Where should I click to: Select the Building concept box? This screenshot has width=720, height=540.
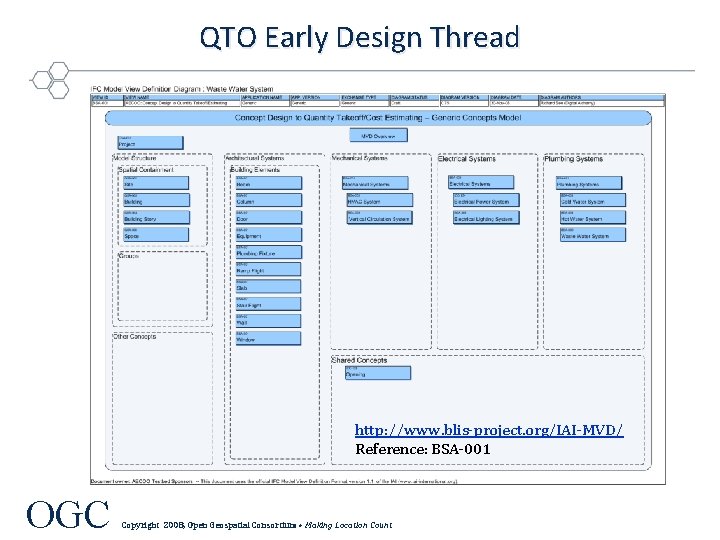click(156, 200)
